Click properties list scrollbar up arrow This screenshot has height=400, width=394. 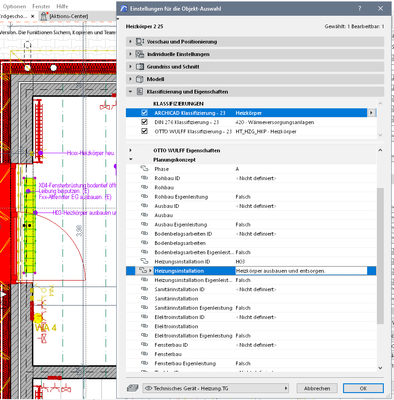[x=380, y=150]
